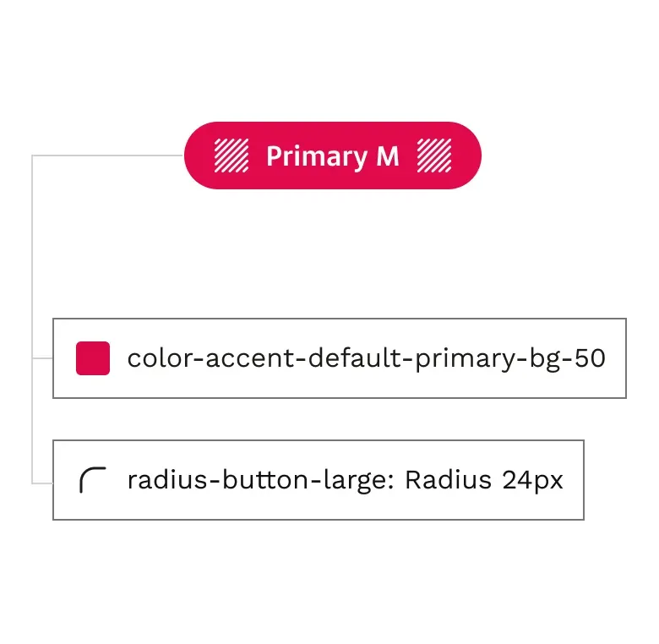The height and width of the screenshot is (644, 659).
Task: Click the connector stub beside the radius token box
Action: point(42,483)
